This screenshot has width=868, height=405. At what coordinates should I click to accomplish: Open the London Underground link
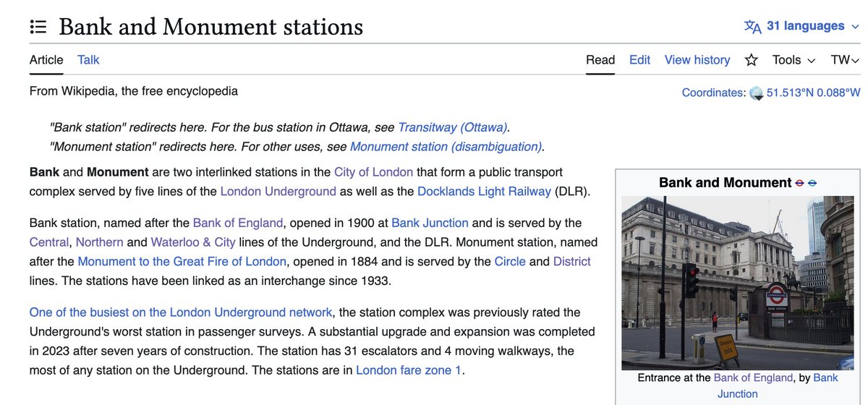click(x=278, y=192)
